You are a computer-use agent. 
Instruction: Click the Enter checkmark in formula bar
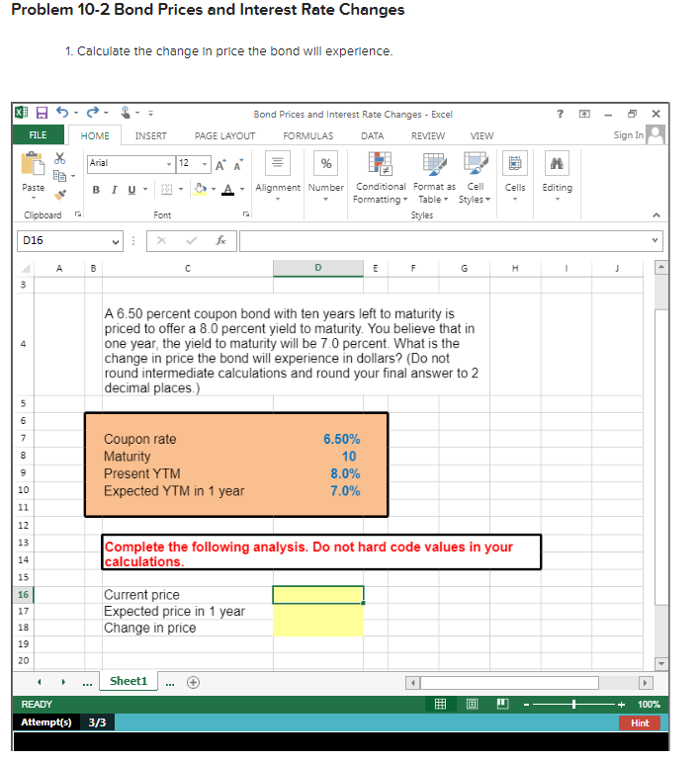click(192, 240)
